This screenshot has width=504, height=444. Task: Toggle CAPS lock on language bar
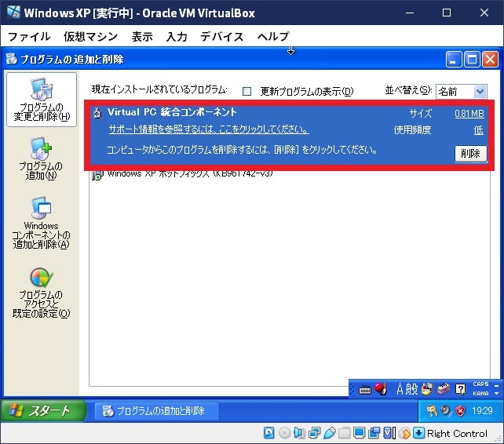pyautogui.click(x=480, y=384)
